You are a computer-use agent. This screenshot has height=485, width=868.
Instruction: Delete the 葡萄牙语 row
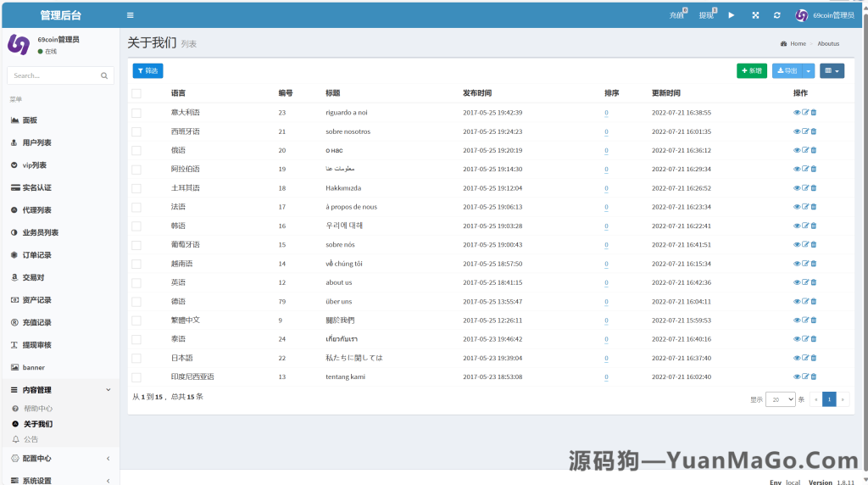point(814,244)
